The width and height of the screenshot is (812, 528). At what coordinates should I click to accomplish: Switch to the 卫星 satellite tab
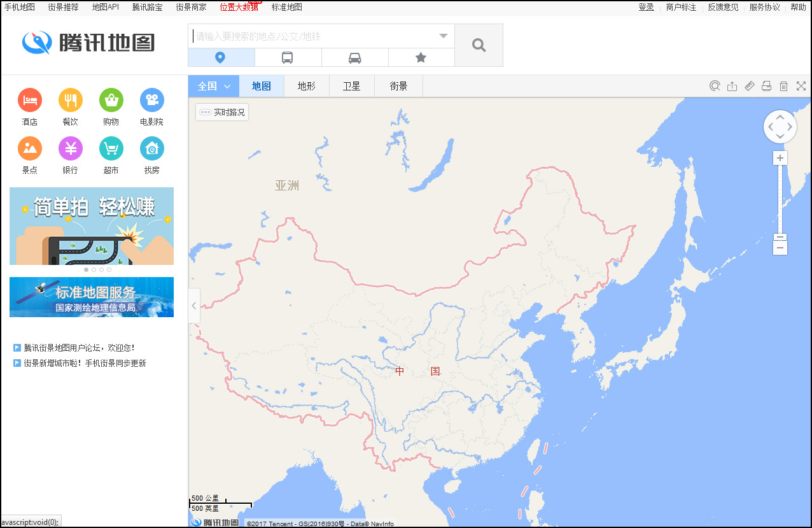(352, 86)
